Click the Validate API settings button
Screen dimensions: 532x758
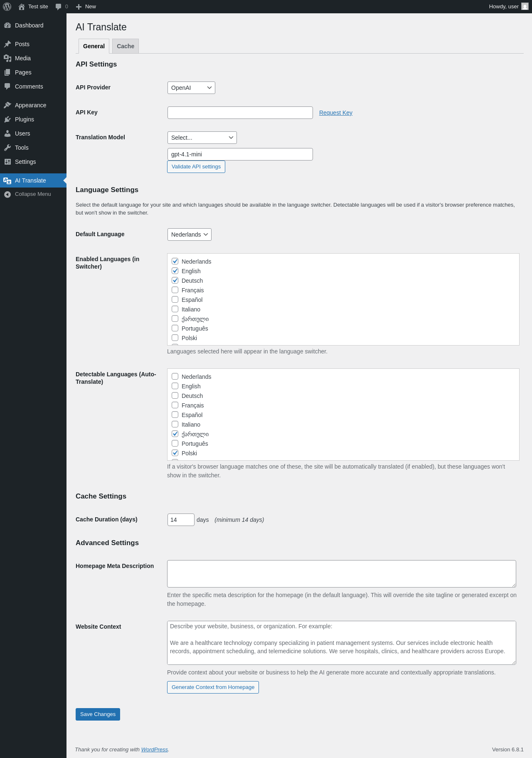(196, 167)
